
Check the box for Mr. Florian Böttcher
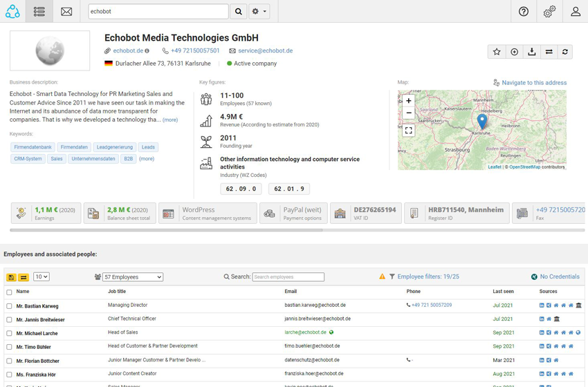[9, 361]
